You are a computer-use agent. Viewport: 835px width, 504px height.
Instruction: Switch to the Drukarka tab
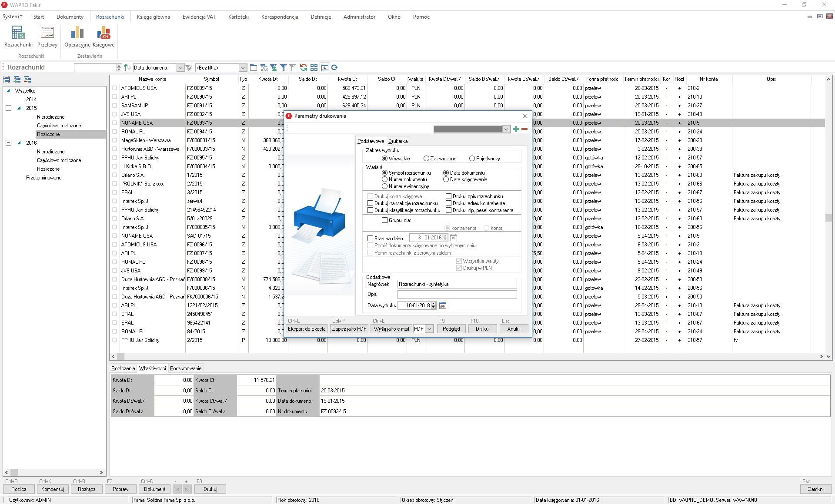pos(397,141)
